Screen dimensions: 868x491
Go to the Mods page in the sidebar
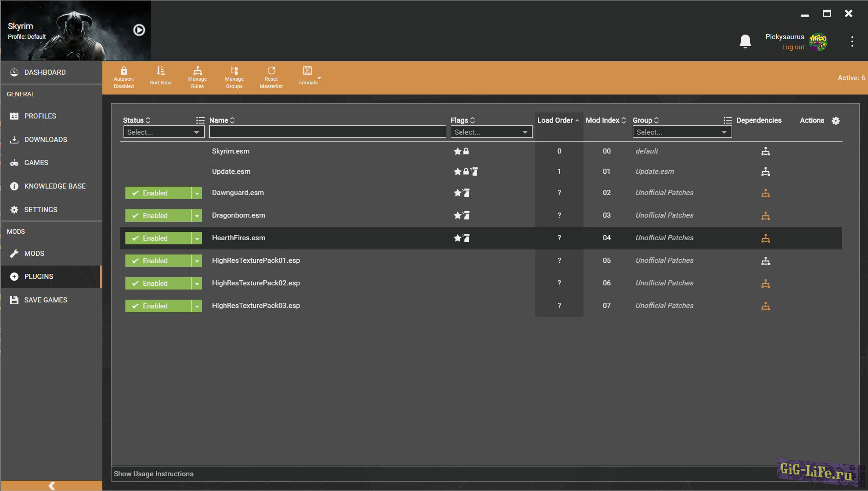coord(35,254)
